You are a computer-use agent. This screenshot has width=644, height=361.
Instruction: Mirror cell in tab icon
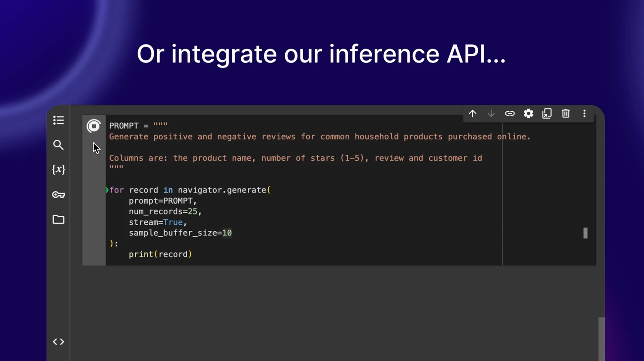pos(547,113)
